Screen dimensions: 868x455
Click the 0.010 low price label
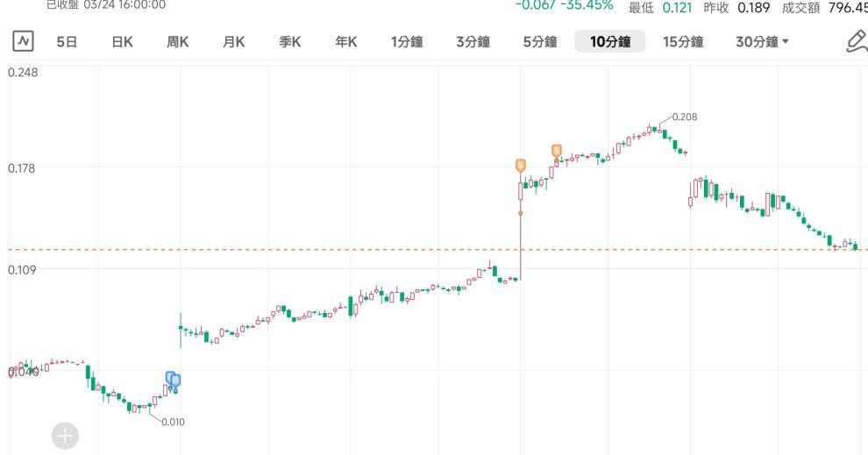pyautogui.click(x=173, y=422)
